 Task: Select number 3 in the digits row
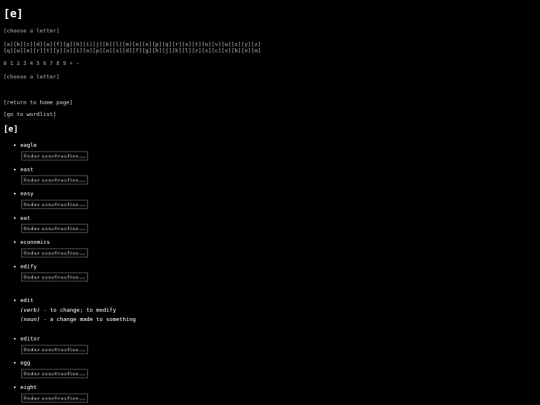tap(25, 63)
